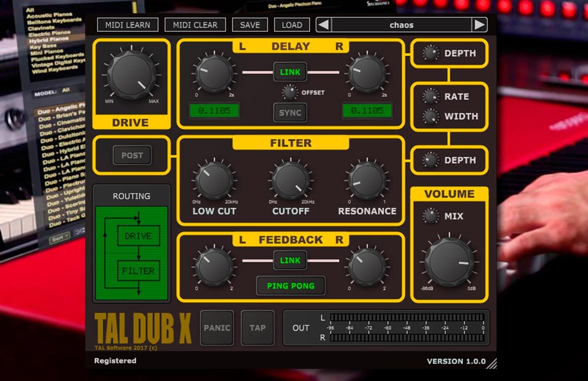588x381 pixels.
Task: Select Wind Keyboards in the Keyscape category list
Action: 54,70
